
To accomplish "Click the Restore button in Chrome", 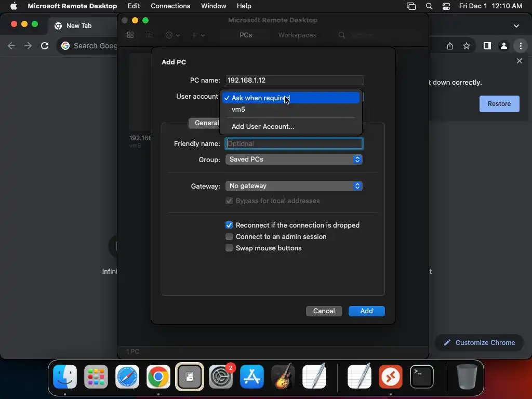I will tap(499, 104).
